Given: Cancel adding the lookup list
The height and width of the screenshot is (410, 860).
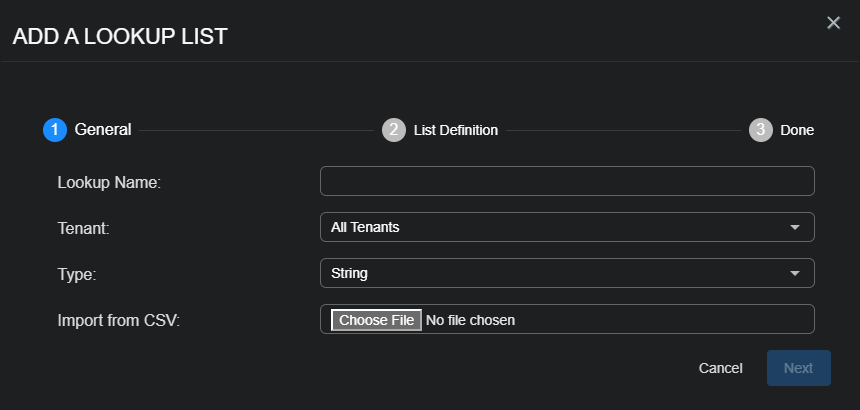Looking at the screenshot, I should [720, 368].
